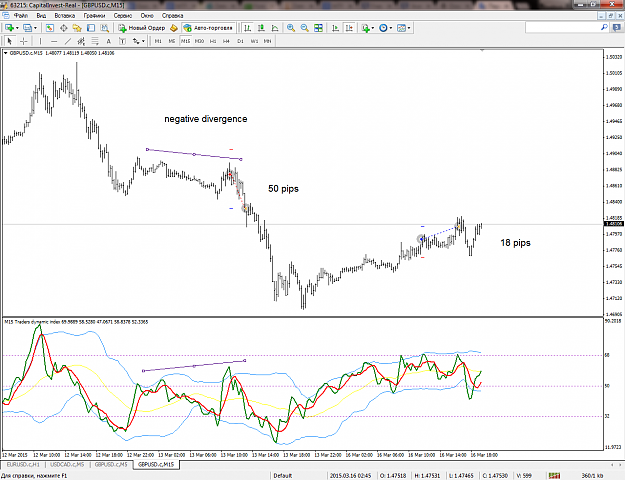Toggle Navigator star-folder icon
Image resolution: width=625 pixels, height=480 pixels.
tap(77, 28)
